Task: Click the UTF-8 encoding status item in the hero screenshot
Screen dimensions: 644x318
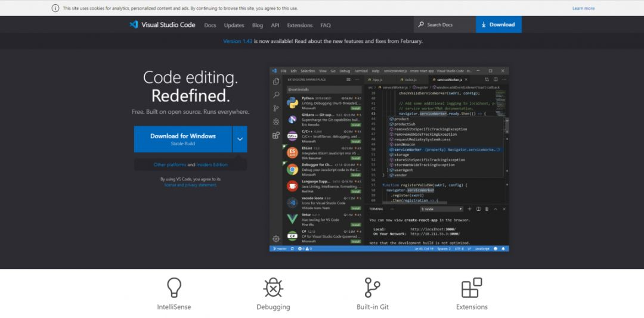Action: [x=459, y=249]
